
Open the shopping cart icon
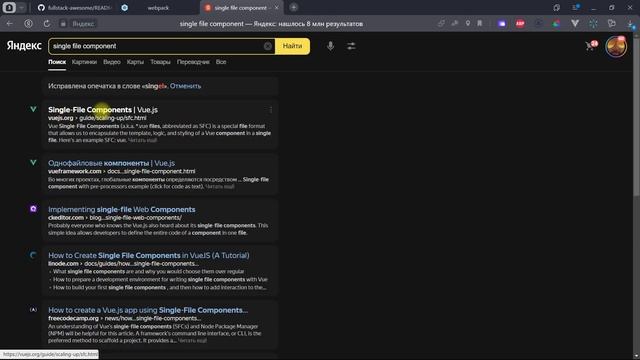(x=591, y=46)
